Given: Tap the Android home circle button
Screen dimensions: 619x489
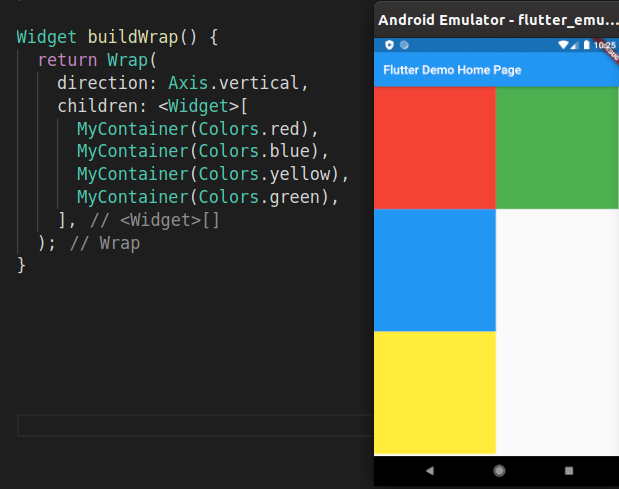Looking at the screenshot, I should click(499, 470).
